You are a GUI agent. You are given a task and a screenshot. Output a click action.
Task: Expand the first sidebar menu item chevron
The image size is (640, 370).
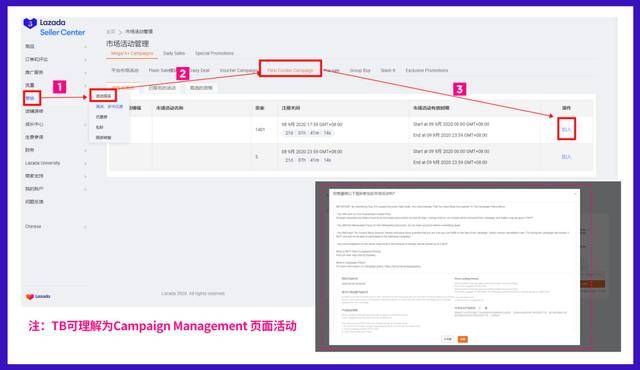(85, 47)
